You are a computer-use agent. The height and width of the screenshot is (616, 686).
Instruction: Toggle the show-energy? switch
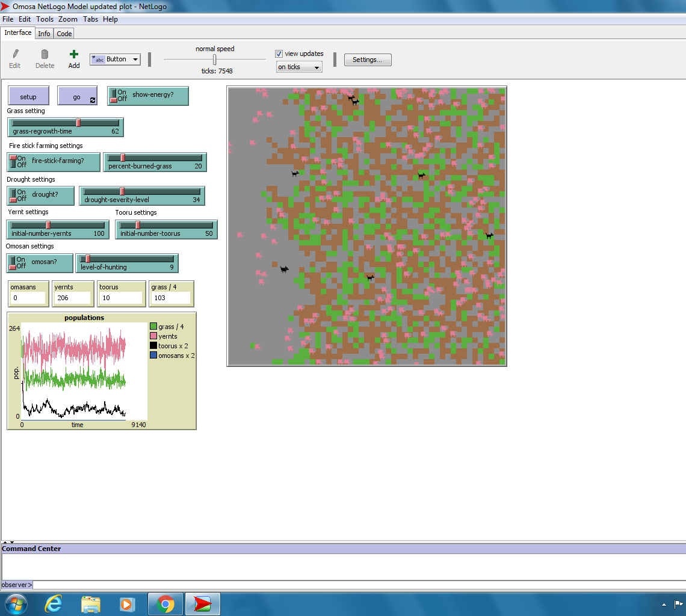coord(148,96)
